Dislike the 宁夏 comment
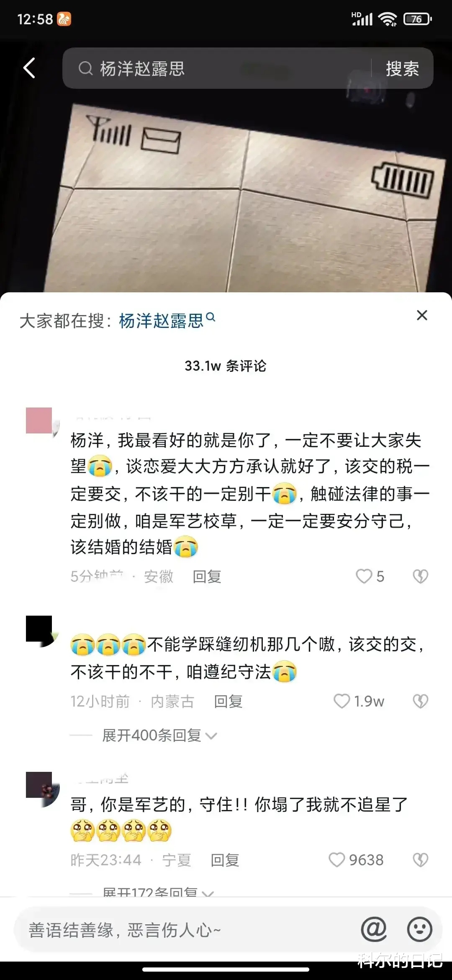 420,860
